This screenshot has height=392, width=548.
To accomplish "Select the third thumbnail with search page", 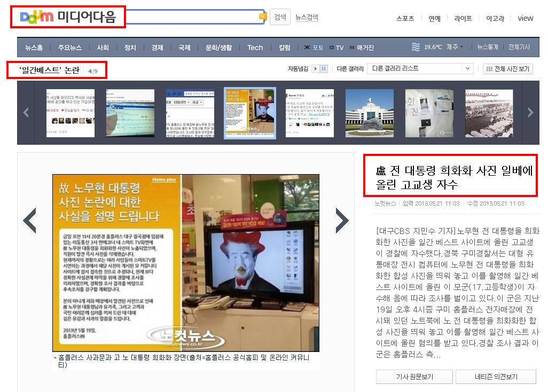I will pyautogui.click(x=190, y=113).
